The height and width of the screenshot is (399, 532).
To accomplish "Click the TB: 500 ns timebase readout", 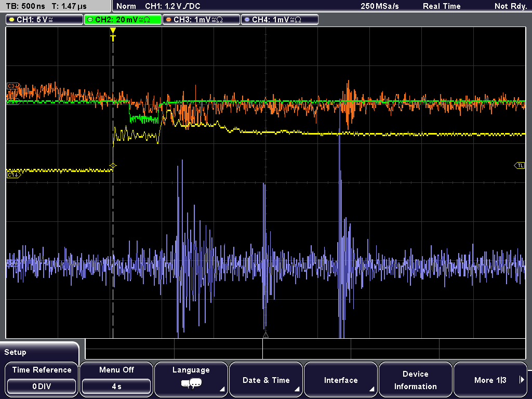I will coord(25,6).
